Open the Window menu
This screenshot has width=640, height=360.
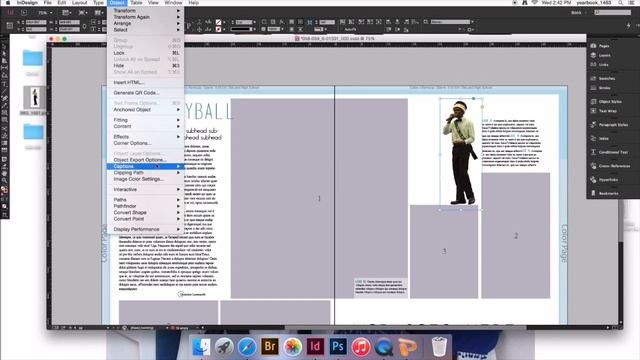click(x=173, y=2)
